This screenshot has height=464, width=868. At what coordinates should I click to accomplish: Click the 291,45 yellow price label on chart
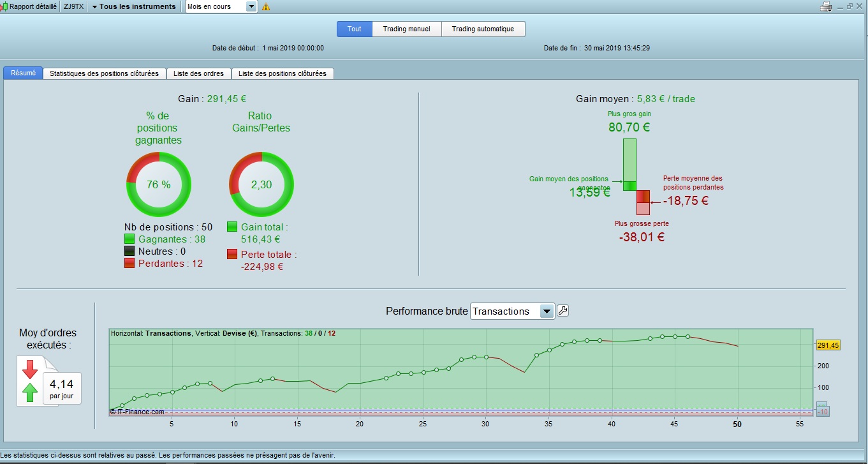pos(829,345)
